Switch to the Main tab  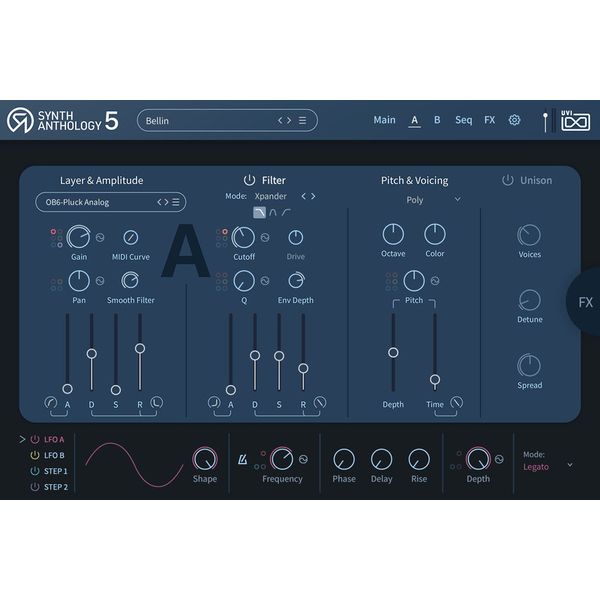(384, 120)
